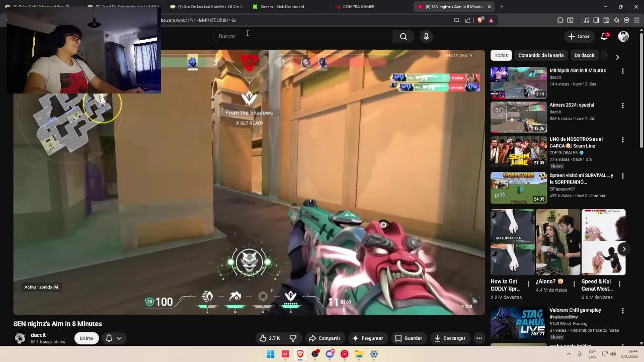
Task: Open a new browser tab
Action: [x=502, y=7]
